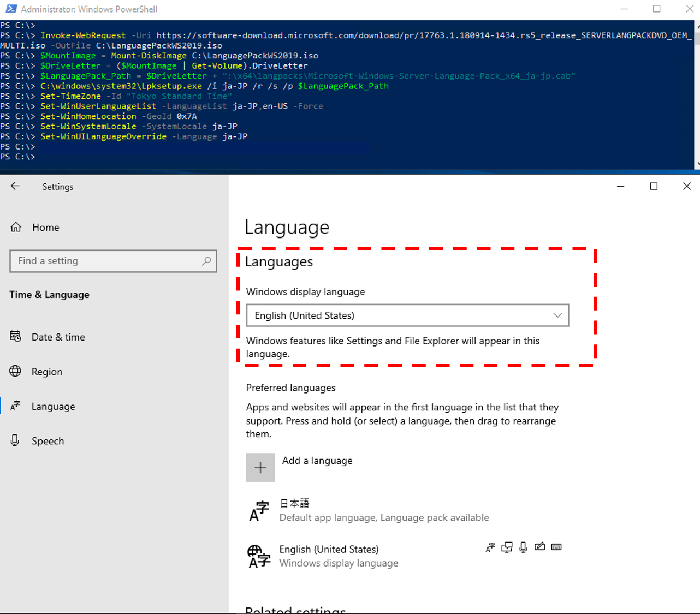
Task: Click the English (United States) language icon
Action: [x=259, y=556]
